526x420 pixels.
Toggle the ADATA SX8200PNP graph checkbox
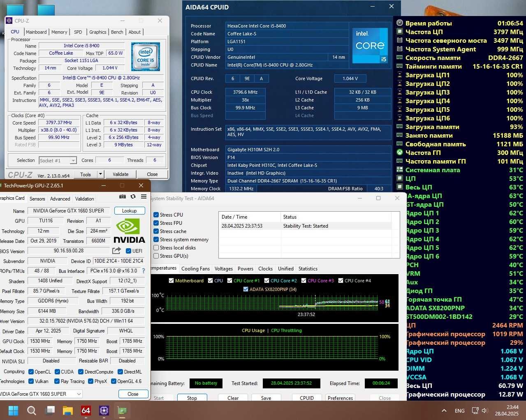tap(246, 289)
